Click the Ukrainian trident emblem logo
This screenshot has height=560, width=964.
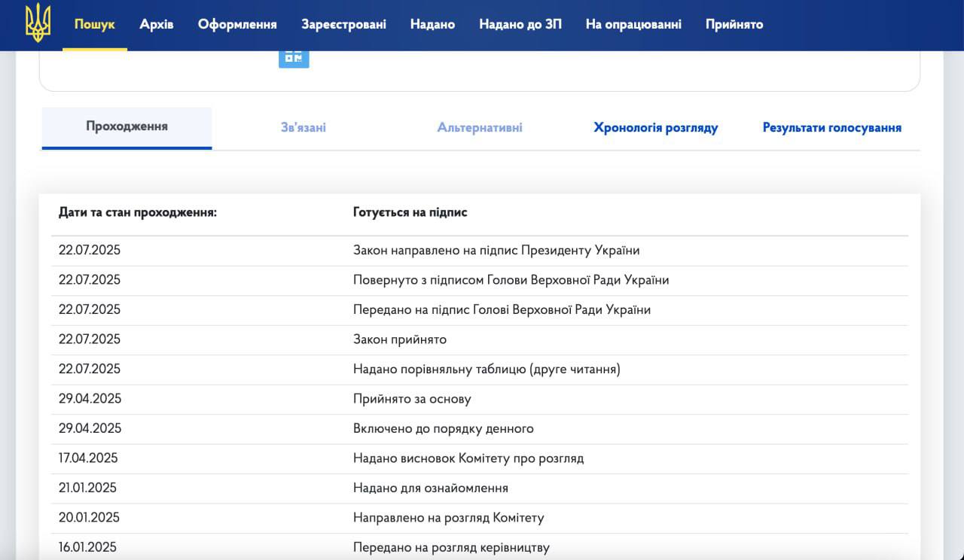[x=37, y=22]
